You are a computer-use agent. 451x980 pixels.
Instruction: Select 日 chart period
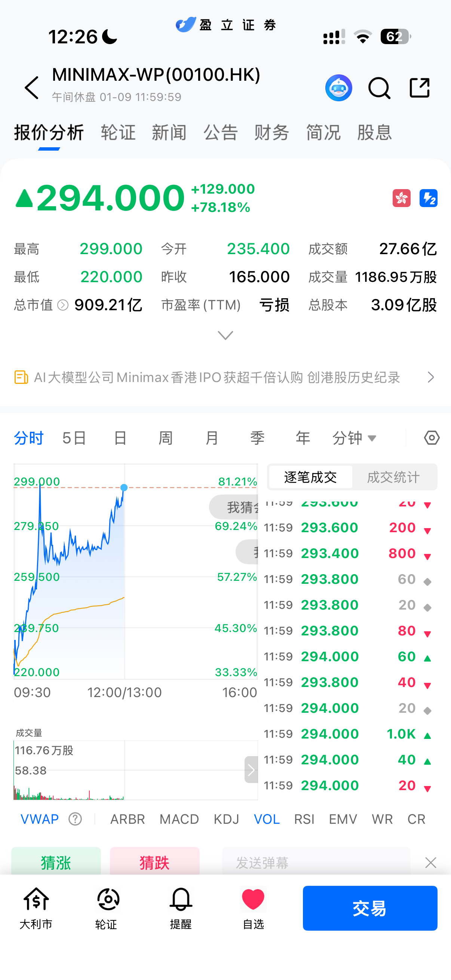[x=120, y=438]
